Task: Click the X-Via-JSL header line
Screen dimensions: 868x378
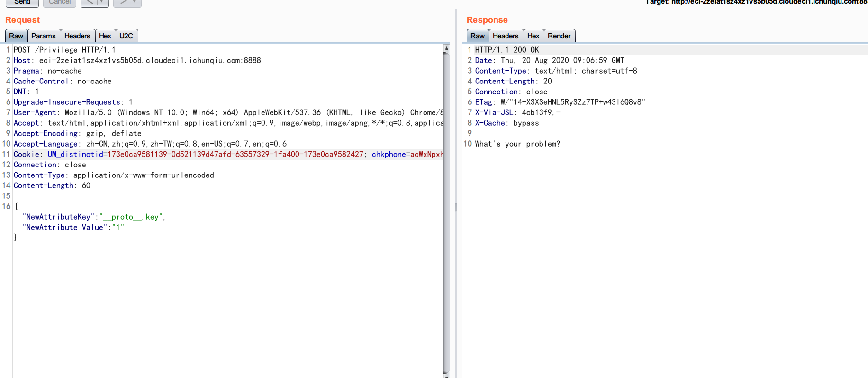Action: point(518,112)
